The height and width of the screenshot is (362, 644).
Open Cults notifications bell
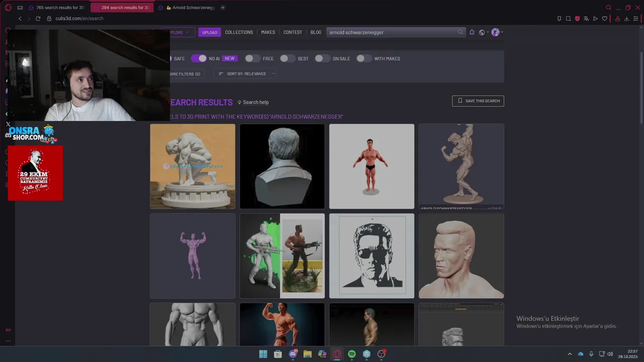tap(472, 32)
